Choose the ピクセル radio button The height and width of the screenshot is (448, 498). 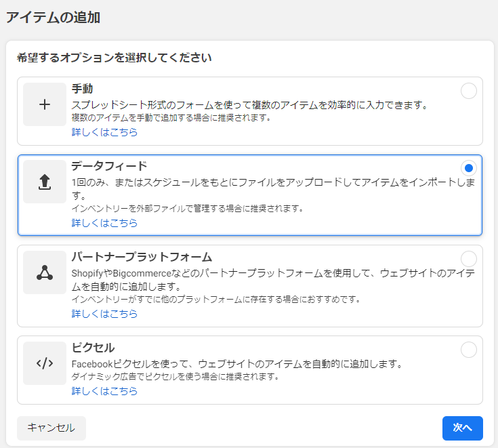[468, 350]
